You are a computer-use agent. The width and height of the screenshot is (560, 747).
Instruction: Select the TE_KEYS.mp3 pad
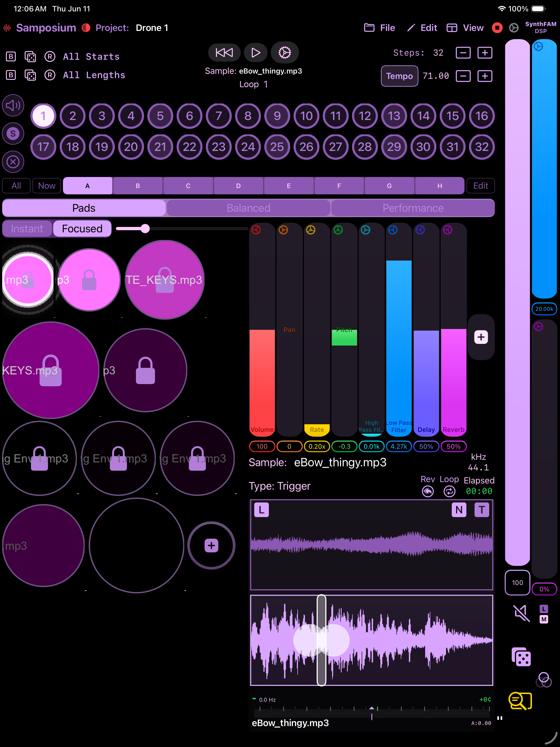coord(164,280)
